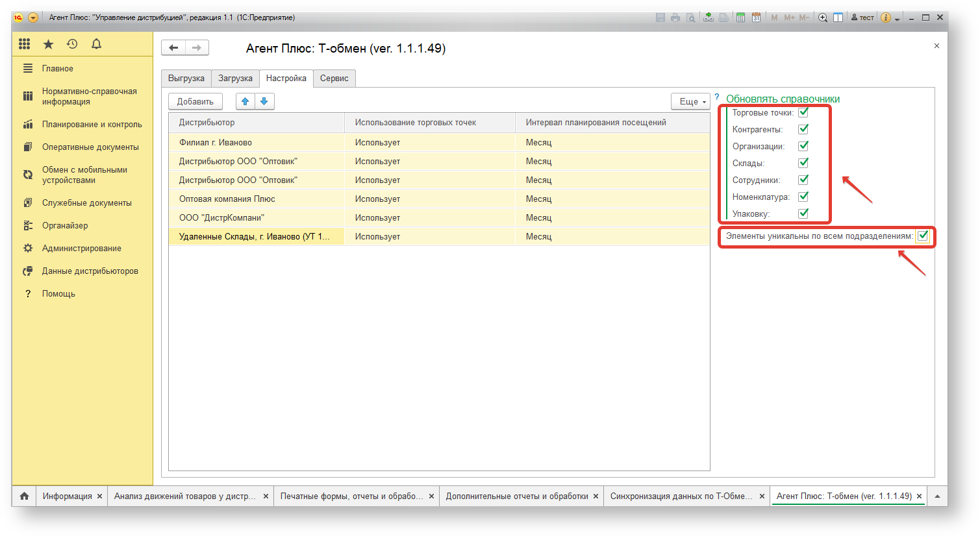Select row Филиал г. Иваново
The width and height of the screenshot is (980, 538).
pyautogui.click(x=439, y=142)
